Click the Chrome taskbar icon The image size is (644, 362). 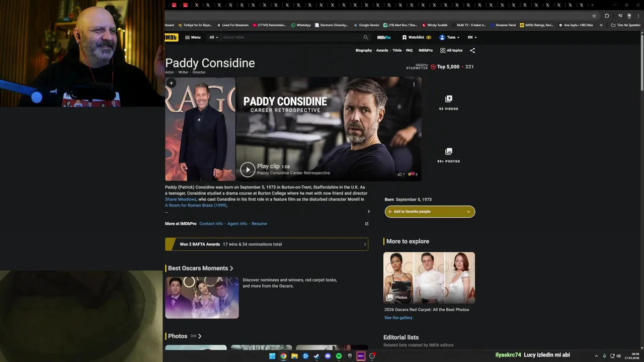(283, 356)
